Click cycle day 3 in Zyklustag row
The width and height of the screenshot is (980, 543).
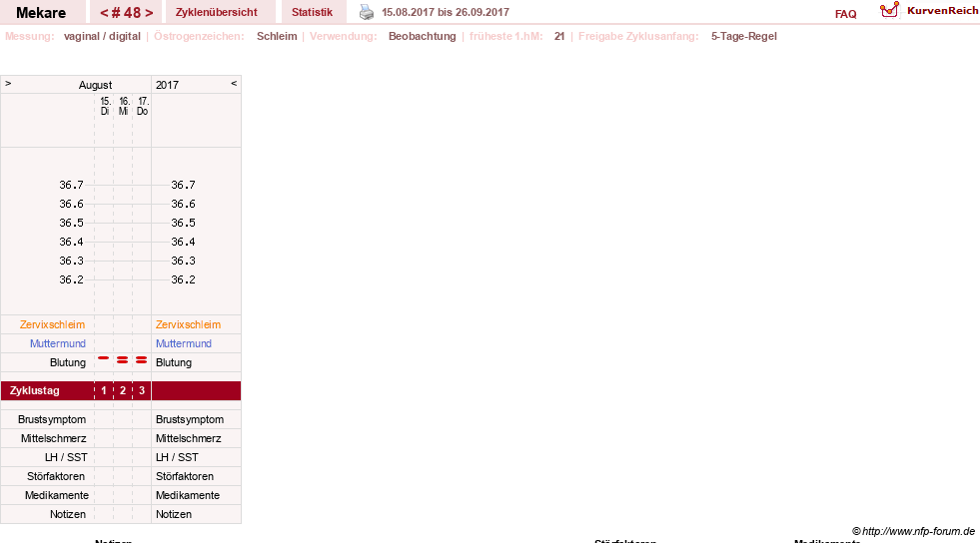[142, 390]
